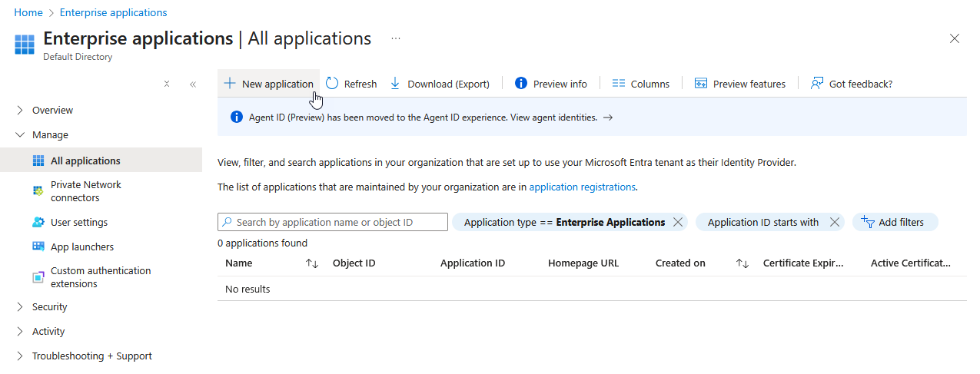This screenshot has height=374, width=980.
Task: Click the User settings gear-people icon
Action: point(38,222)
